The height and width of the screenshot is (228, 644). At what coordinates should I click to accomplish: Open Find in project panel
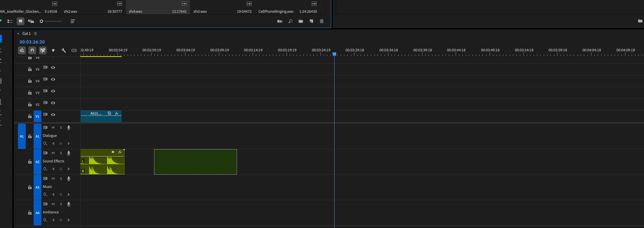[x=290, y=21]
